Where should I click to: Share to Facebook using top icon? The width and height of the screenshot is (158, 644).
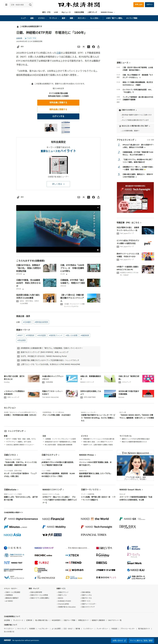[94, 47]
